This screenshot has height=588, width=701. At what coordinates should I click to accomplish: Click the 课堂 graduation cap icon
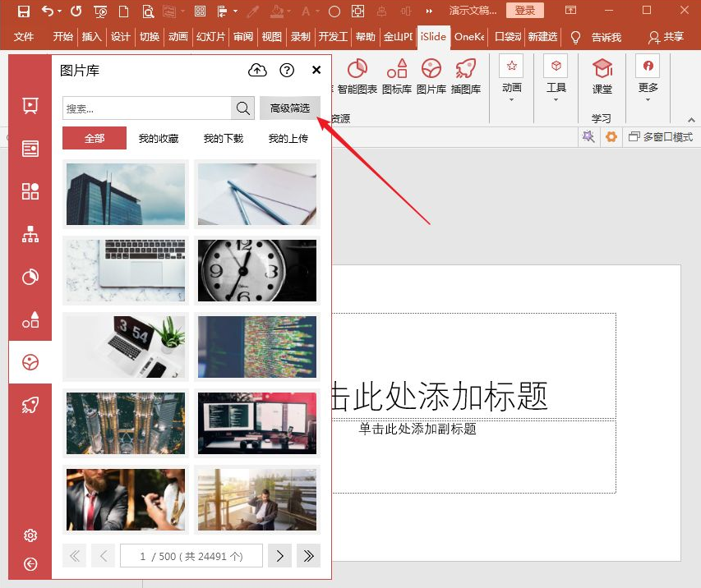coord(602,76)
